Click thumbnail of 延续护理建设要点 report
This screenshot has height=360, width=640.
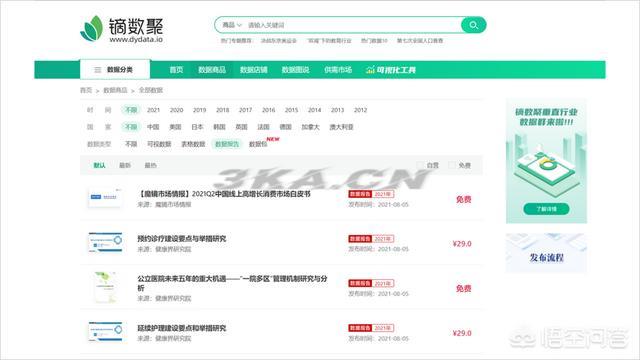(x=105, y=331)
